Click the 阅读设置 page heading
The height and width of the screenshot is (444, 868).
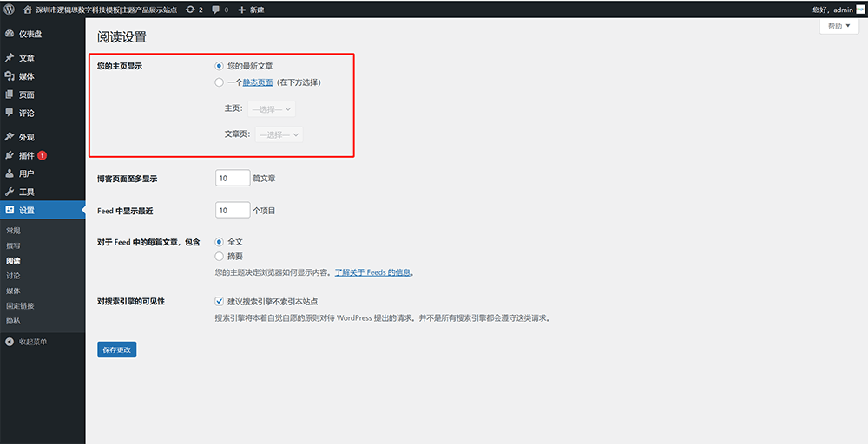point(122,37)
